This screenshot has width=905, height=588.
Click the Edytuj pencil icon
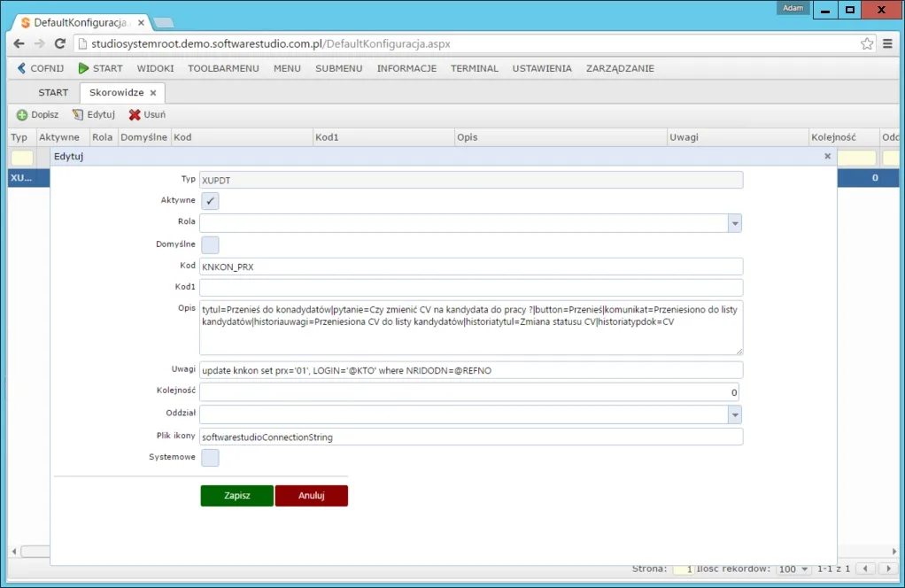(77, 115)
